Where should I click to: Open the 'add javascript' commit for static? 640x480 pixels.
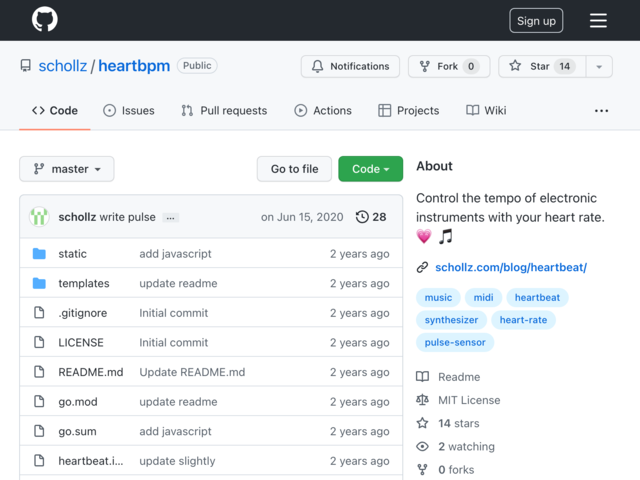pyautogui.click(x=176, y=253)
